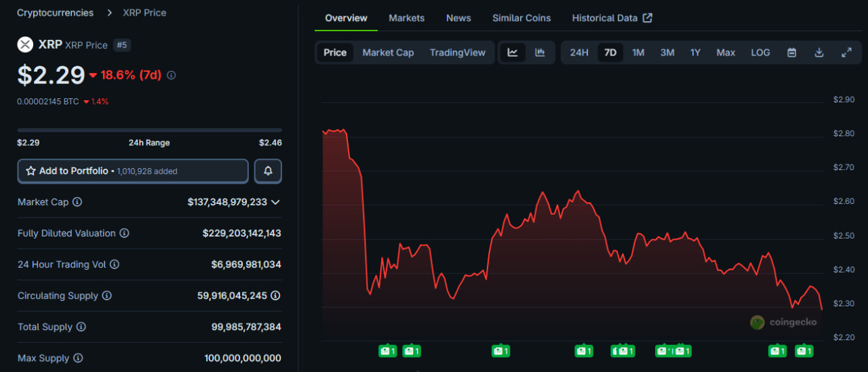The height and width of the screenshot is (372, 868).
Task: Open the Markets tab
Action: pyautogui.click(x=406, y=18)
